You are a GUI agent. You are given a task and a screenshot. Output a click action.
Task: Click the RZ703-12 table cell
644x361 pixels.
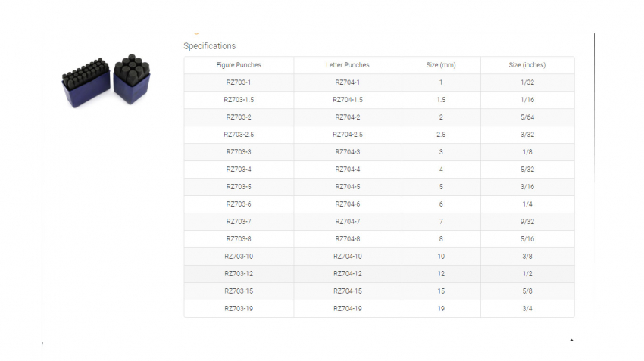tap(238, 274)
